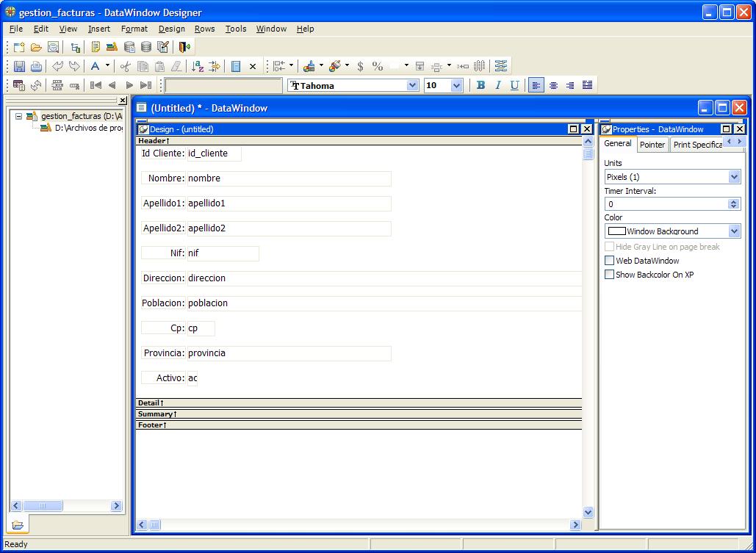The width and height of the screenshot is (756, 553).
Task: Enable the Show Backcolor On XP checkbox
Action: click(x=610, y=275)
